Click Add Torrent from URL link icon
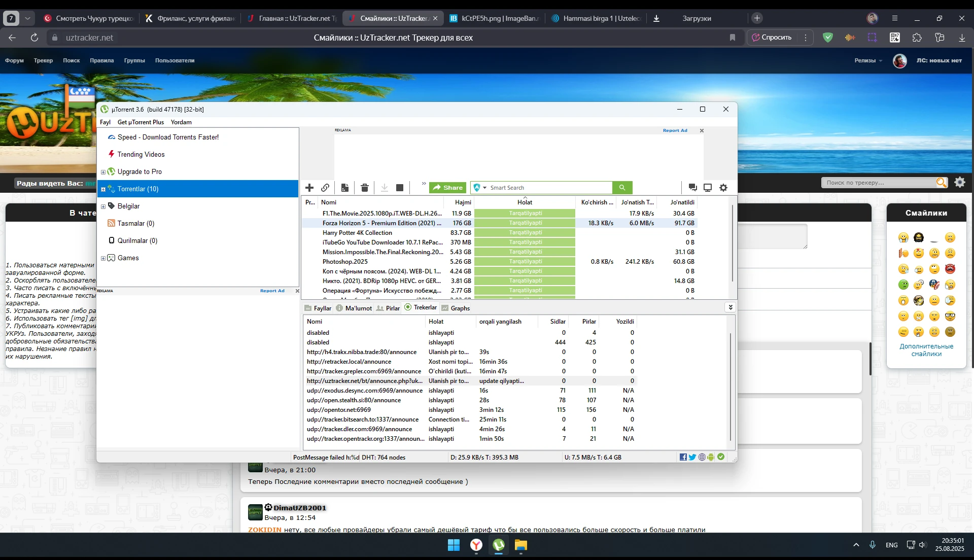 [x=325, y=188]
